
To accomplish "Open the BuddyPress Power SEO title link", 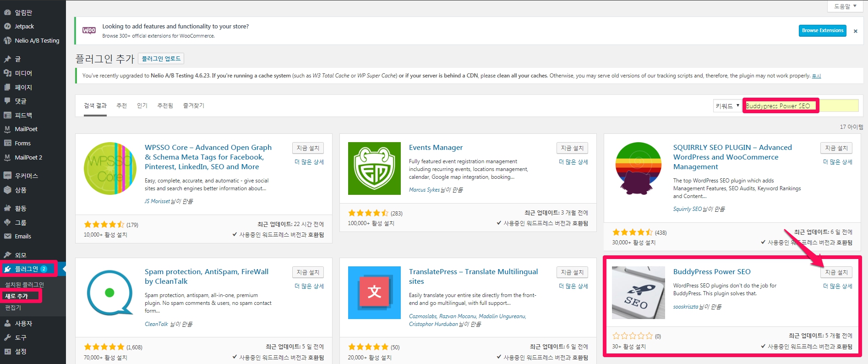I will tap(712, 272).
